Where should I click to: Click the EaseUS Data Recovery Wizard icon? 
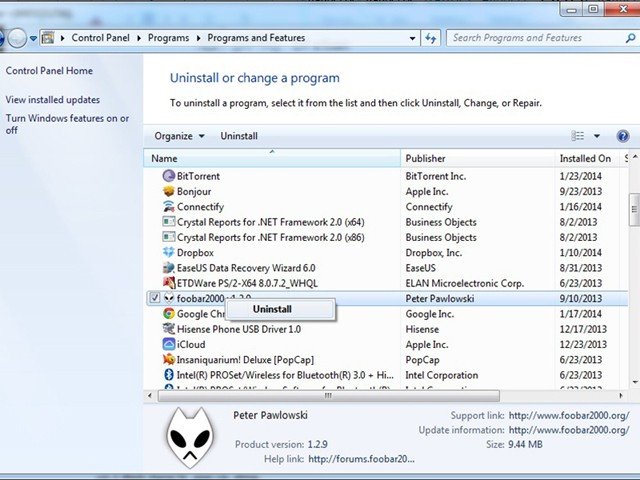pos(169,268)
